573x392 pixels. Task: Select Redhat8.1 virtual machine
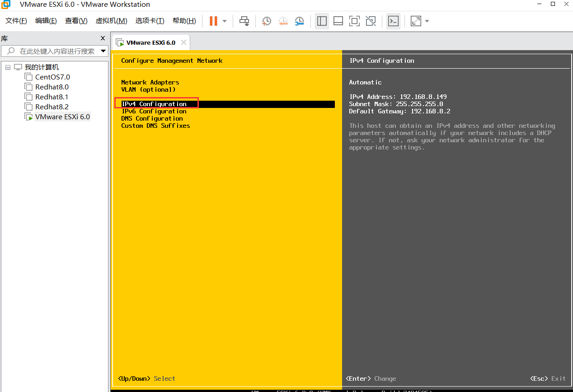[x=52, y=97]
